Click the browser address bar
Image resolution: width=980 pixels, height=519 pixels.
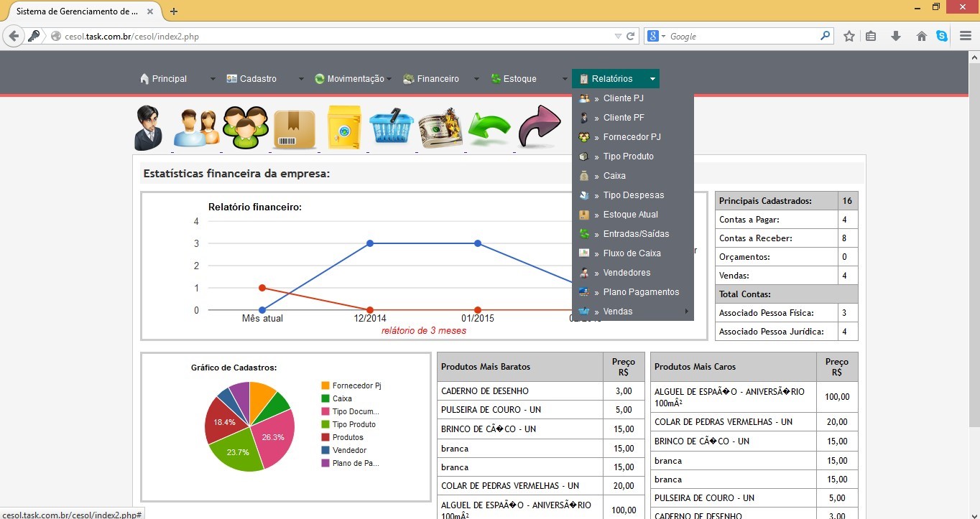[x=330, y=36]
